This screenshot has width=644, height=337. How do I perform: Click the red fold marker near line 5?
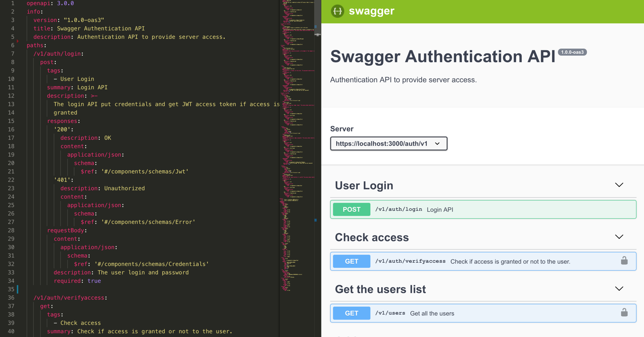pyautogui.click(x=18, y=41)
